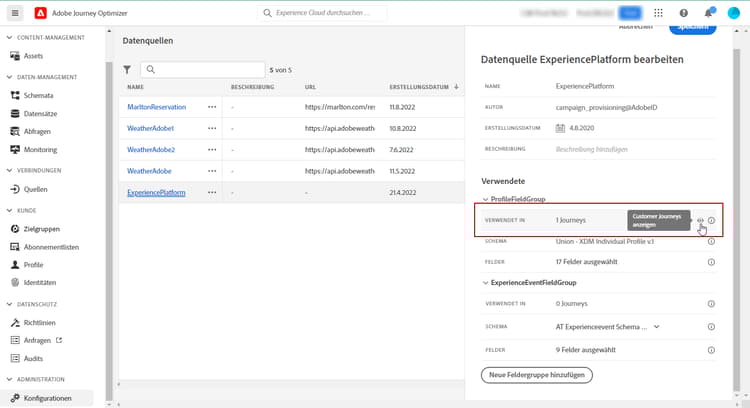
Task: Show customer journeys view icon
Action: (700, 221)
